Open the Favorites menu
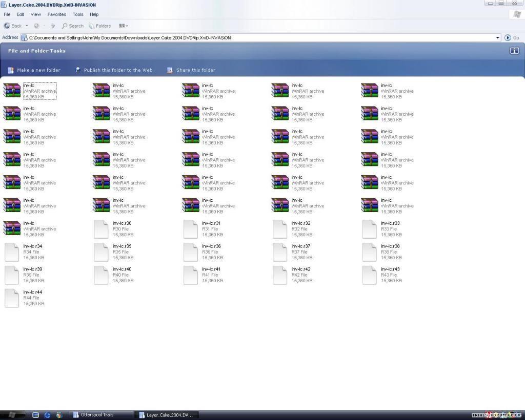Viewport: 525px width, 420px height. 56,14
